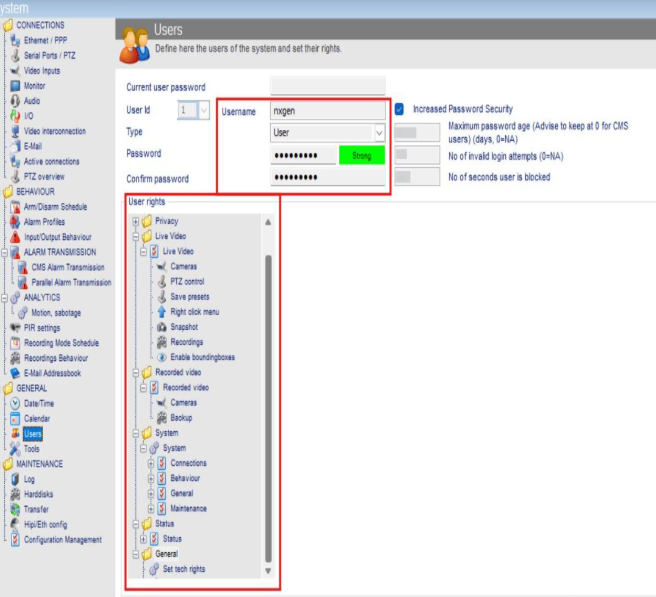Click the Recordings Behaviour film icon
Image resolution: width=656 pixels, height=597 pixels.
(15, 358)
